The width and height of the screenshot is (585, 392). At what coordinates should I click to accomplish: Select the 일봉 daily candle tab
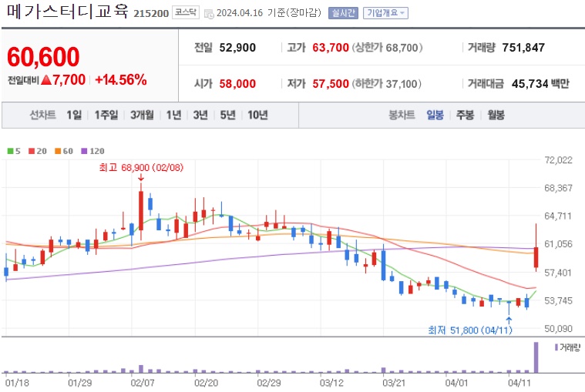435,116
